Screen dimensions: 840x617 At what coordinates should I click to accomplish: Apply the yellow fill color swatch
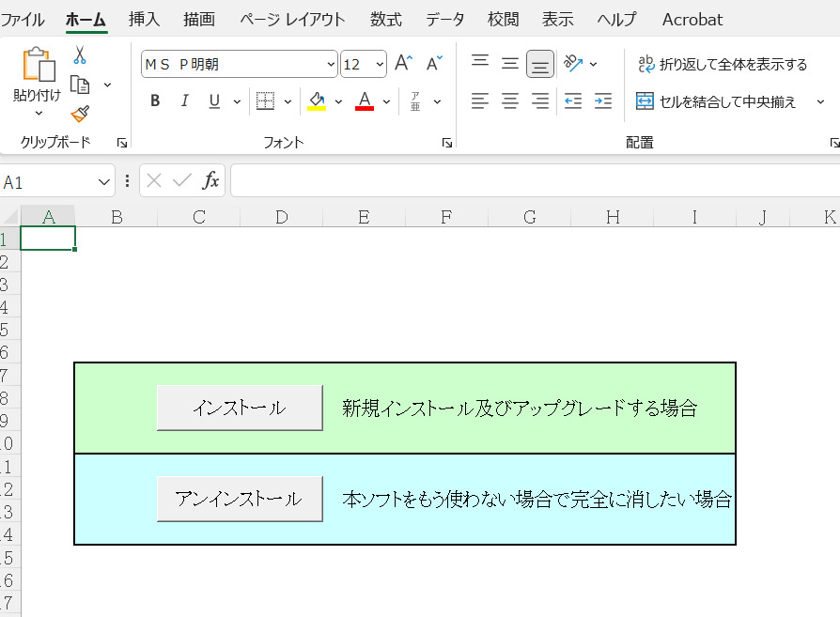(317, 101)
